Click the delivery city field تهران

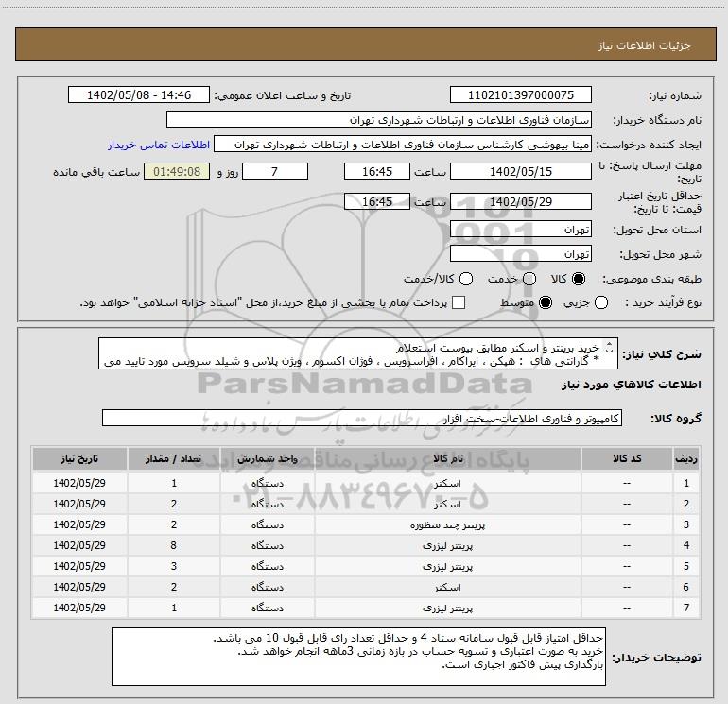tap(520, 254)
